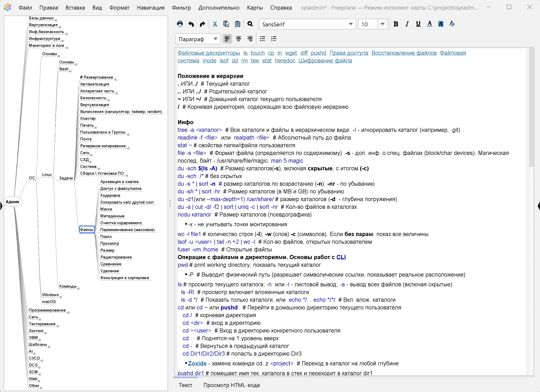Follow the Права доступа link
Viewport: 540px width, 392px height.
point(349,53)
